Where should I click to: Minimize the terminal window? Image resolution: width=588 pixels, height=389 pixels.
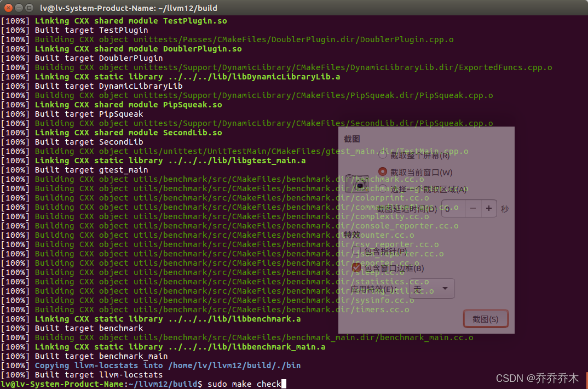coord(19,8)
